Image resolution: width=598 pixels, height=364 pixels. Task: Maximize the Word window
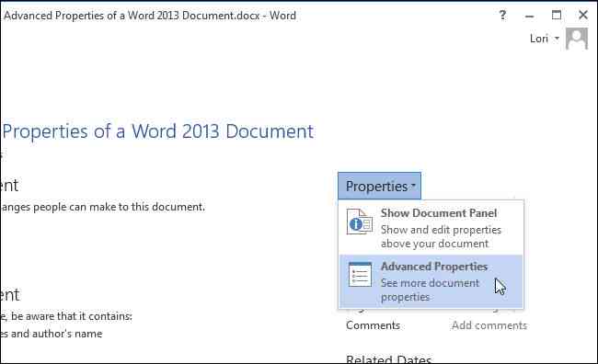click(557, 16)
